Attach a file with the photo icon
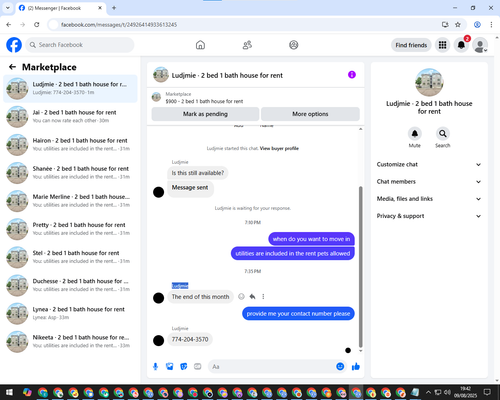 tap(170, 367)
